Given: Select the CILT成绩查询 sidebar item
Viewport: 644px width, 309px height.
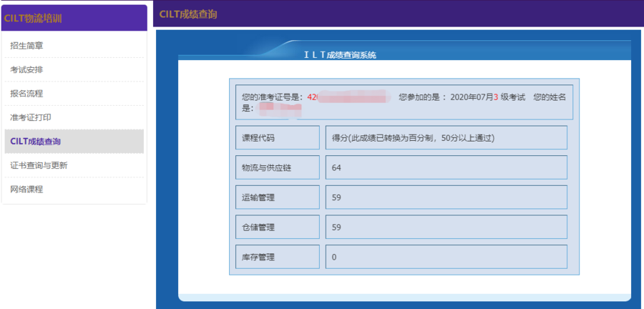Looking at the screenshot, I should pyautogui.click(x=74, y=142).
